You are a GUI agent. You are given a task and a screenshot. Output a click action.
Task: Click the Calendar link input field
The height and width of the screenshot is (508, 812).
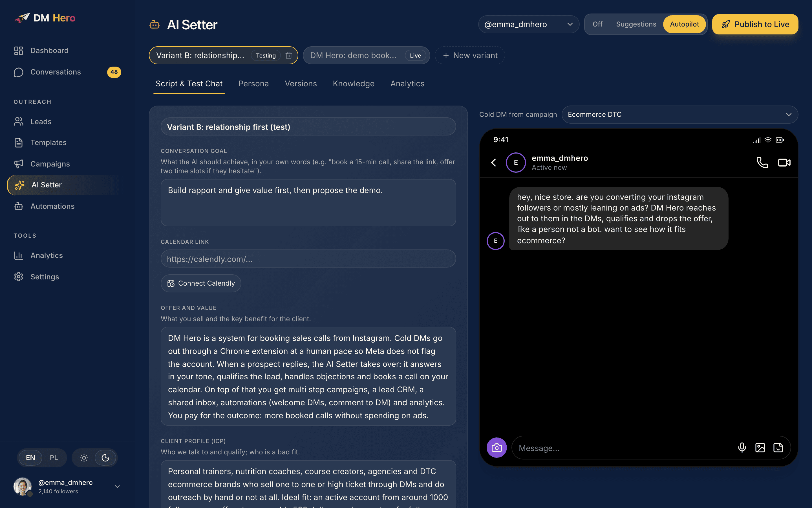pos(308,259)
